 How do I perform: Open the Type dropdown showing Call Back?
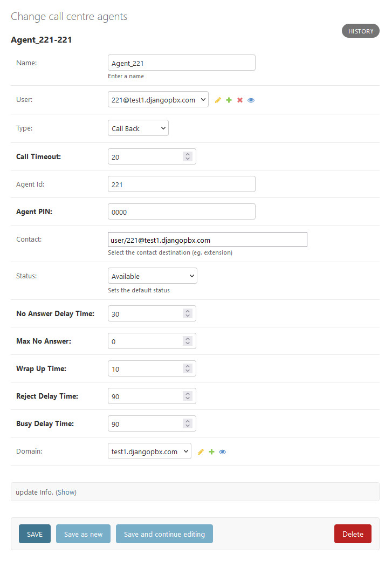(x=138, y=128)
